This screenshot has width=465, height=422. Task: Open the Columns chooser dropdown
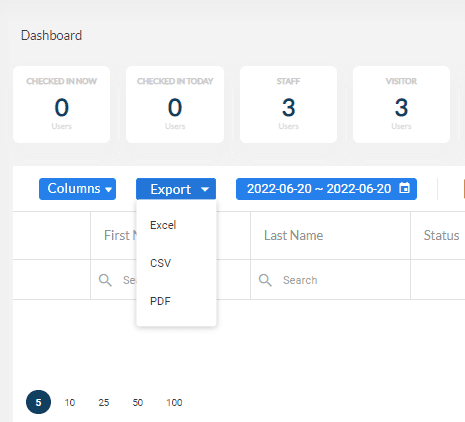coord(77,189)
